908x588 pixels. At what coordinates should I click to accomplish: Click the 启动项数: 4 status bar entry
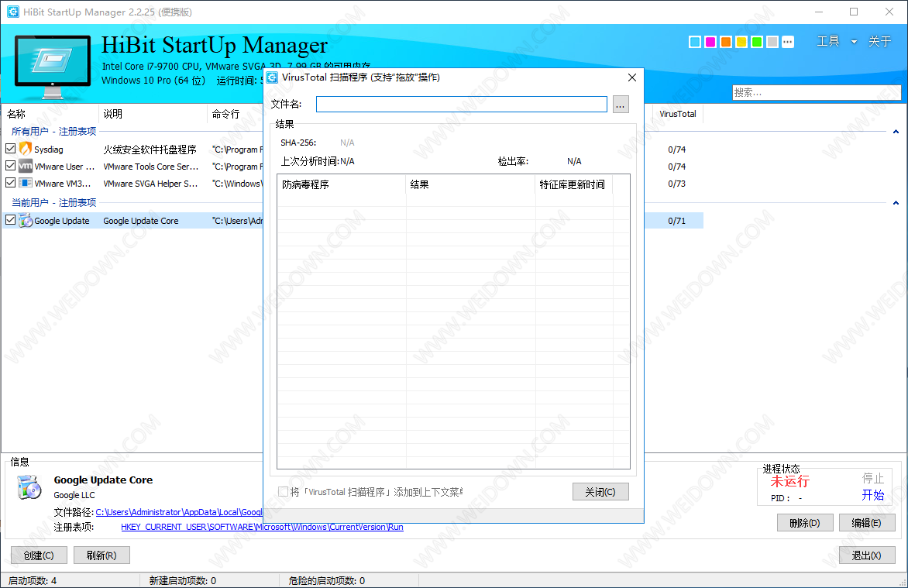click(33, 580)
